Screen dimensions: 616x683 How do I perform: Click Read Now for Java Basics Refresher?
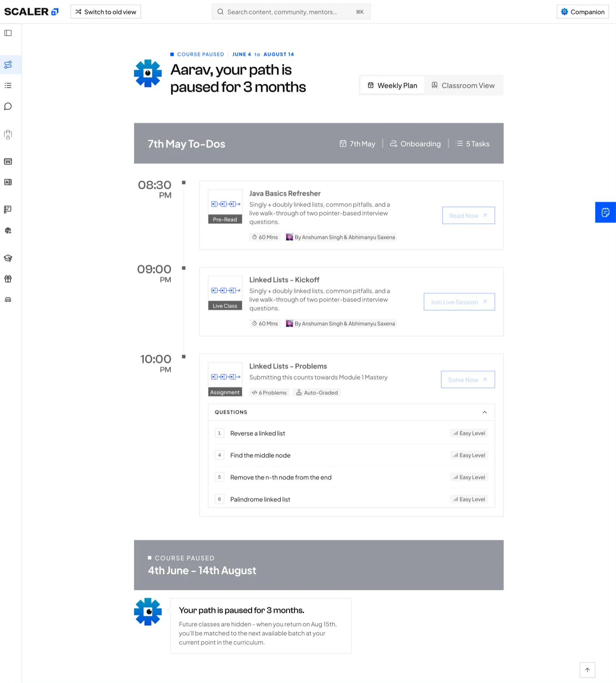tap(468, 215)
